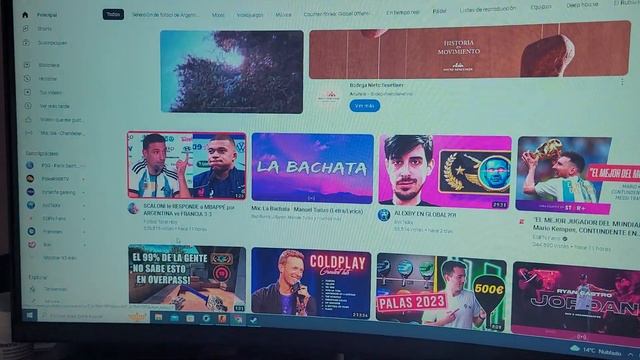Play the Overpass 99% de la gente video
This screenshot has height=360, width=640.
click(187, 279)
